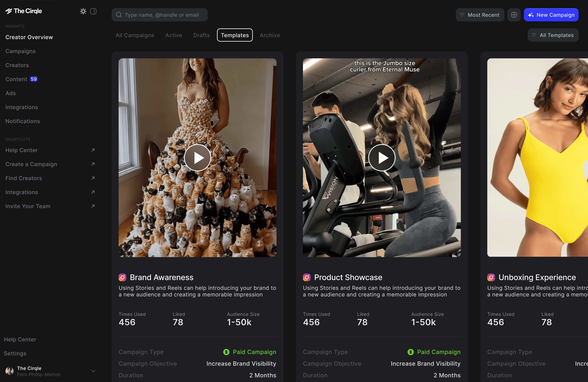
Task: Click Find Creators external arrow icon
Action: [x=93, y=178]
